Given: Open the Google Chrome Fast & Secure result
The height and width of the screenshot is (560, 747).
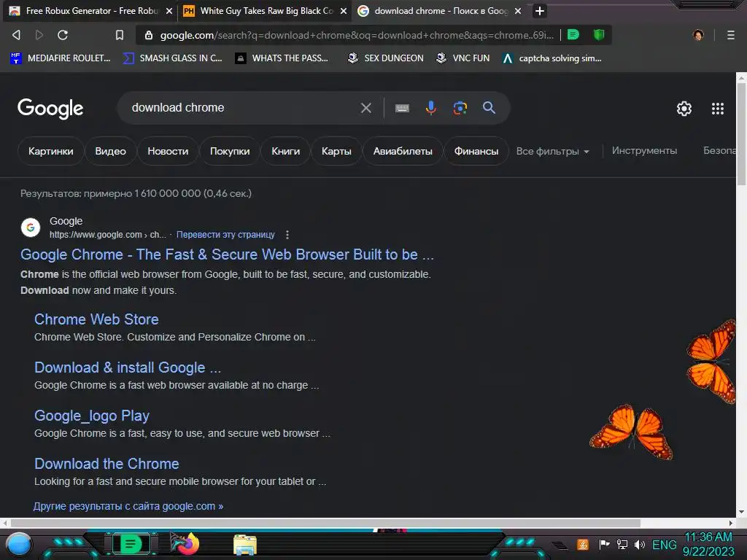Looking at the screenshot, I should (227, 254).
